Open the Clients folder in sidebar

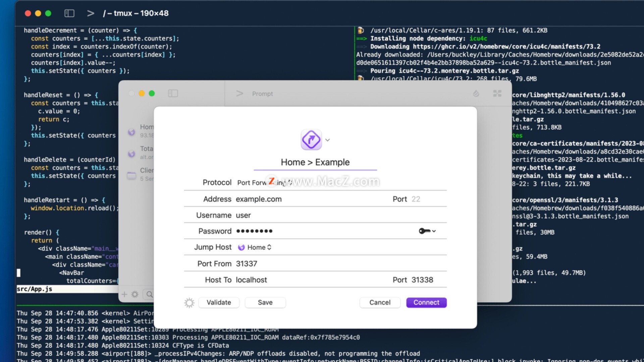point(141,174)
